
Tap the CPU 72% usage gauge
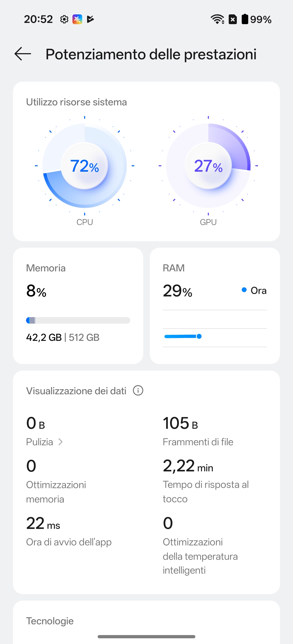click(x=85, y=166)
